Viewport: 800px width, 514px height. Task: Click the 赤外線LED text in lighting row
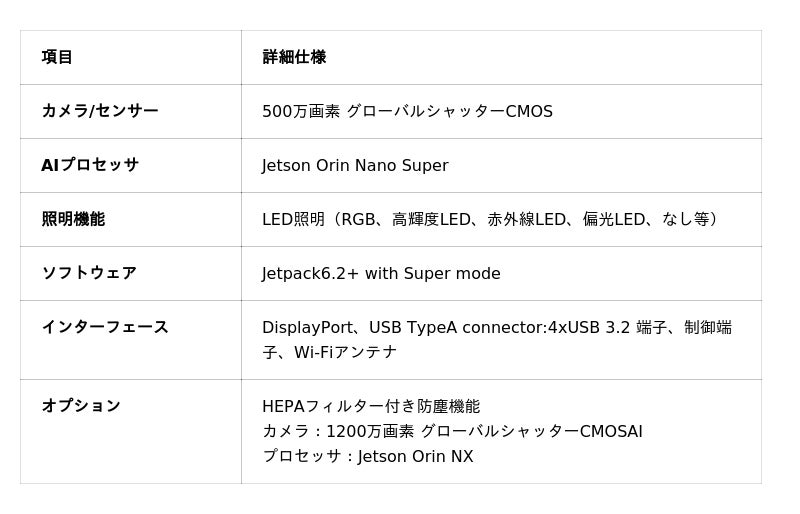pyautogui.click(x=527, y=219)
